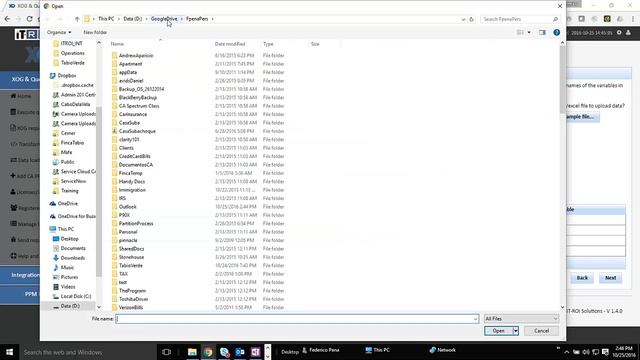
Task: Select the Apartment folder
Action: (131, 64)
